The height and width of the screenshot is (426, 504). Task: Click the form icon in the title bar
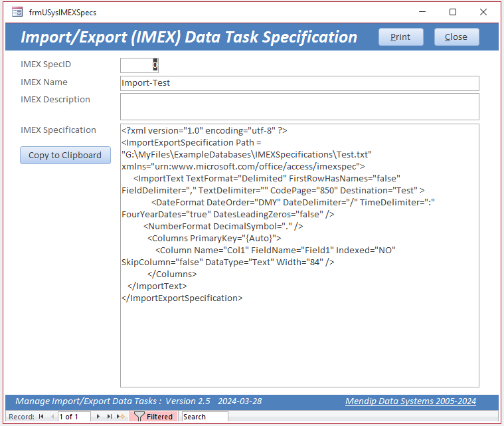17,12
